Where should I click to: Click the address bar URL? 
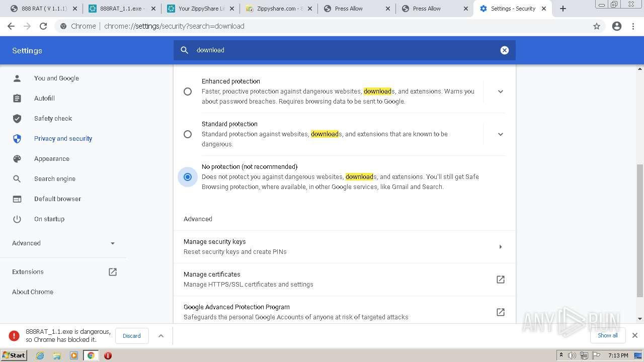[174, 26]
